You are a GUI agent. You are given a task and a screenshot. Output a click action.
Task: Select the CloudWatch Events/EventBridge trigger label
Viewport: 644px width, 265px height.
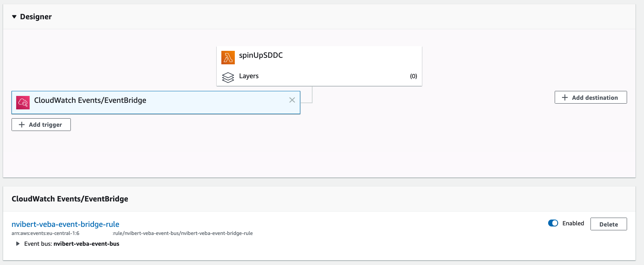(90, 101)
